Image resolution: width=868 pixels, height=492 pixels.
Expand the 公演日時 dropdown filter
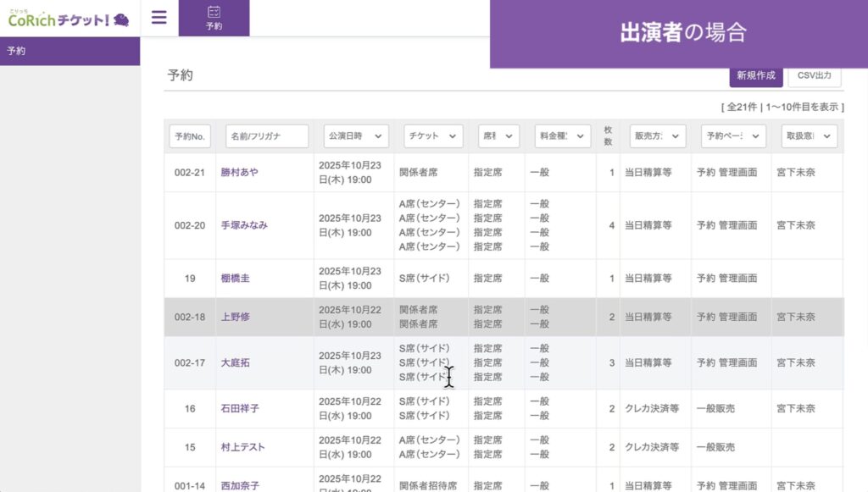coord(356,136)
